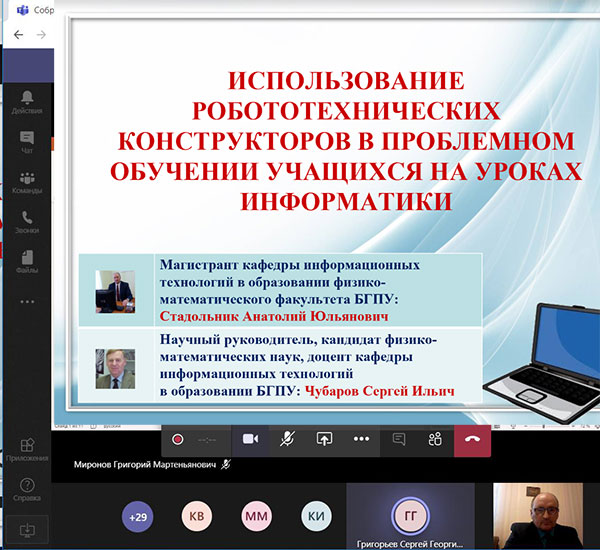
Task: Toggle the microphone mute button
Action: click(x=287, y=439)
